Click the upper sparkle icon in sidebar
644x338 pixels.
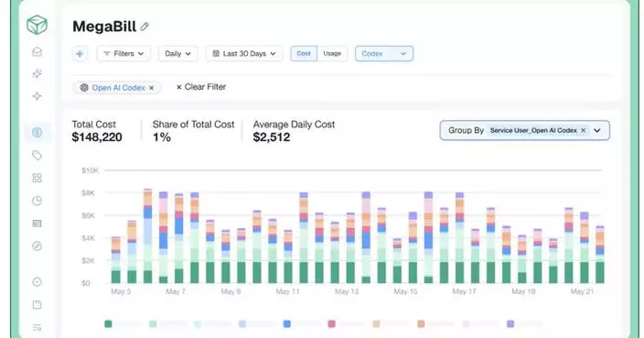[x=37, y=73]
